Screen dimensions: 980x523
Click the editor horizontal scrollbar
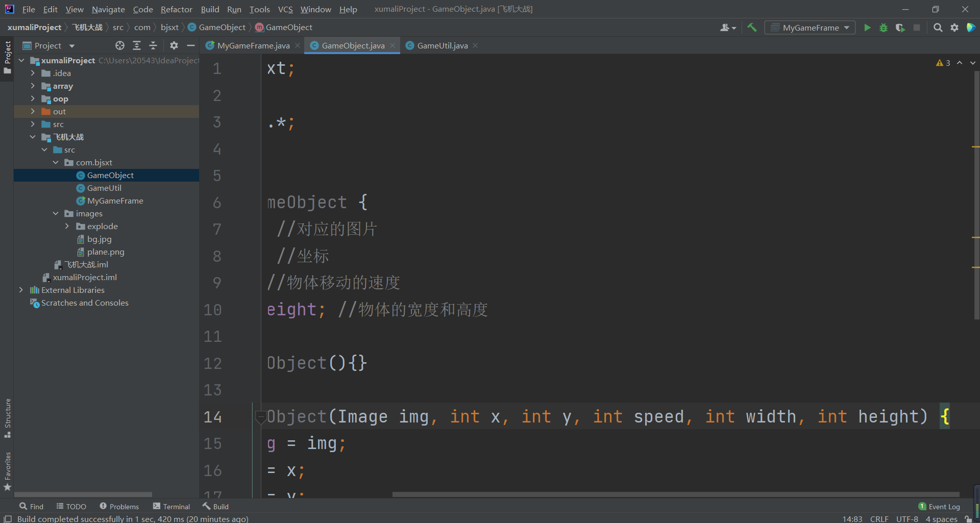pyautogui.click(x=675, y=494)
